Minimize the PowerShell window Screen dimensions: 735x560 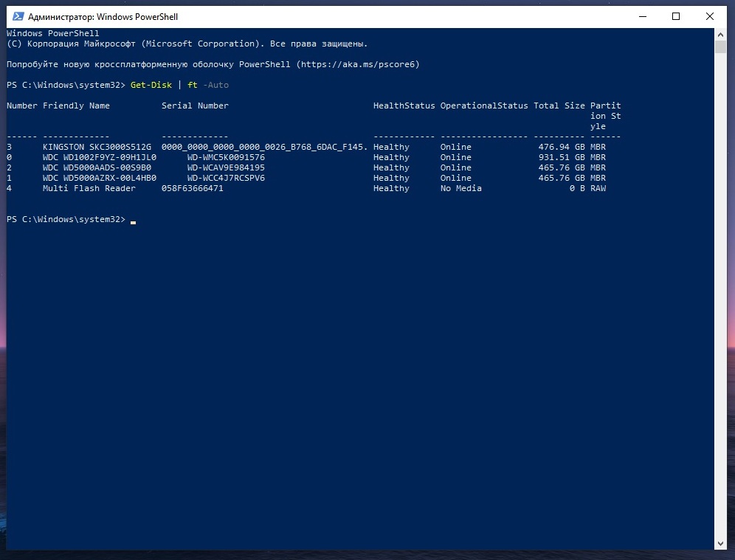[x=641, y=16]
